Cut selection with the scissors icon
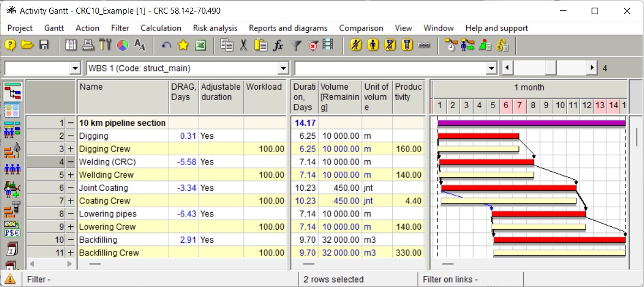Image resolution: width=644 pixels, height=287 pixels. 243,45
